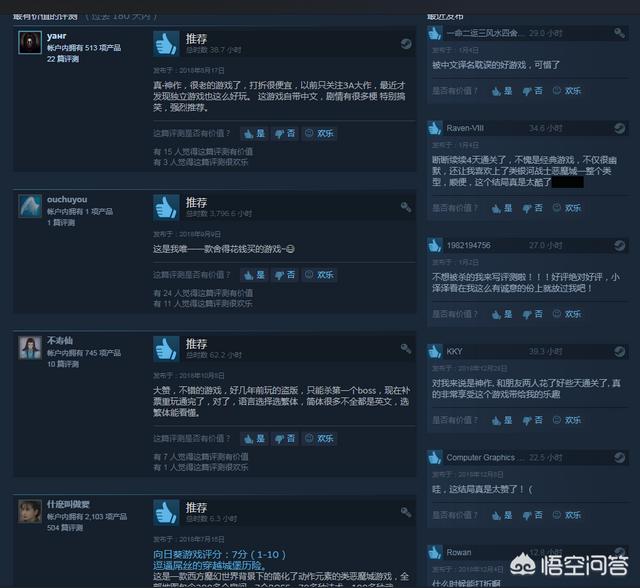This screenshot has width=640, height=588.
Task: Open the 不寿仙 username link
Action: click(x=60, y=341)
